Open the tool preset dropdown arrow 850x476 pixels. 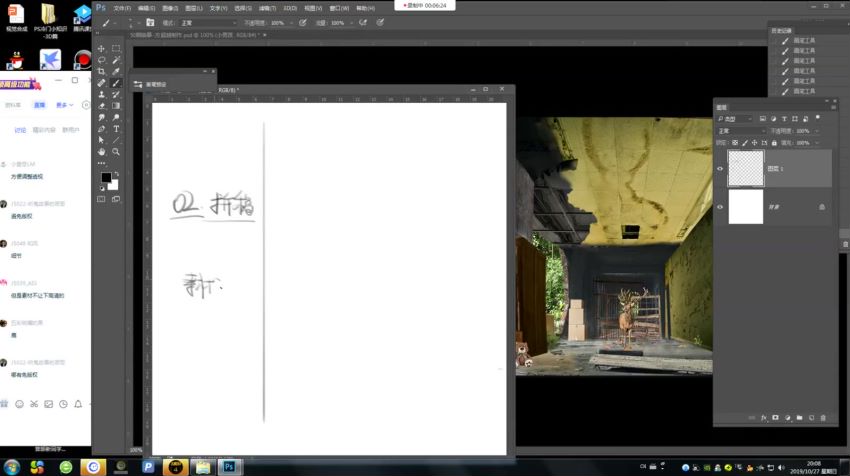115,23
